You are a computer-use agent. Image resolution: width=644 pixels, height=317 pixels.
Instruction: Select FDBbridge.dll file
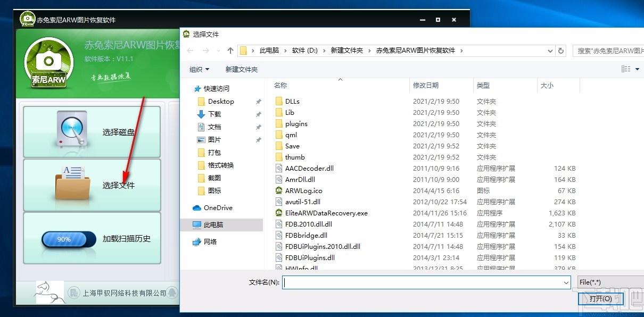(x=306, y=235)
